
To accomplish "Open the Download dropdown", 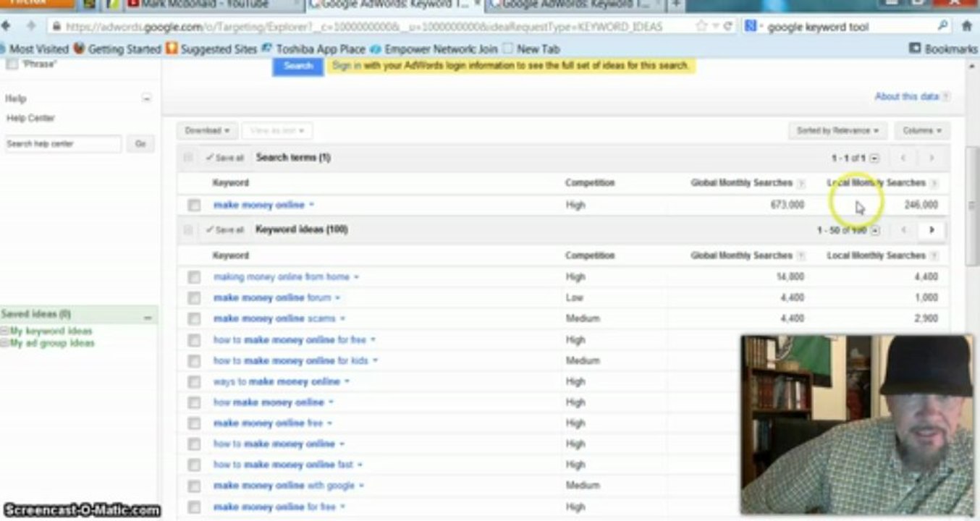I will tap(207, 131).
